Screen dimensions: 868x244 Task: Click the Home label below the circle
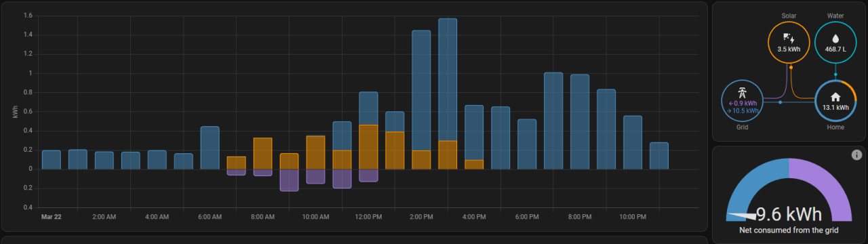(835, 127)
